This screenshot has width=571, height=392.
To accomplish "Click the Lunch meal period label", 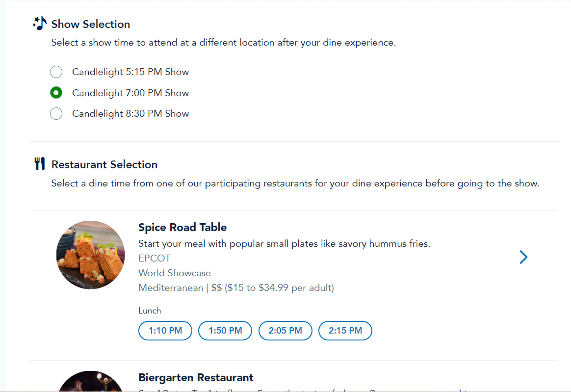I will click(150, 311).
